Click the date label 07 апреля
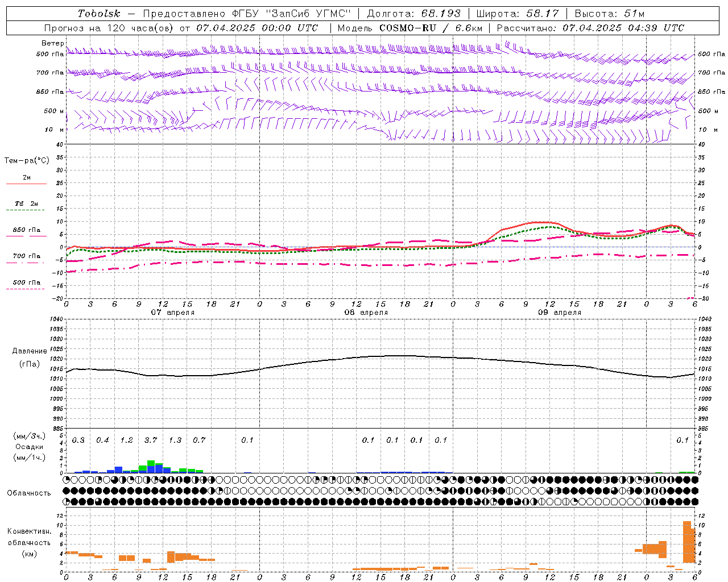Image resolution: width=728 pixels, height=582 pixels. (172, 313)
